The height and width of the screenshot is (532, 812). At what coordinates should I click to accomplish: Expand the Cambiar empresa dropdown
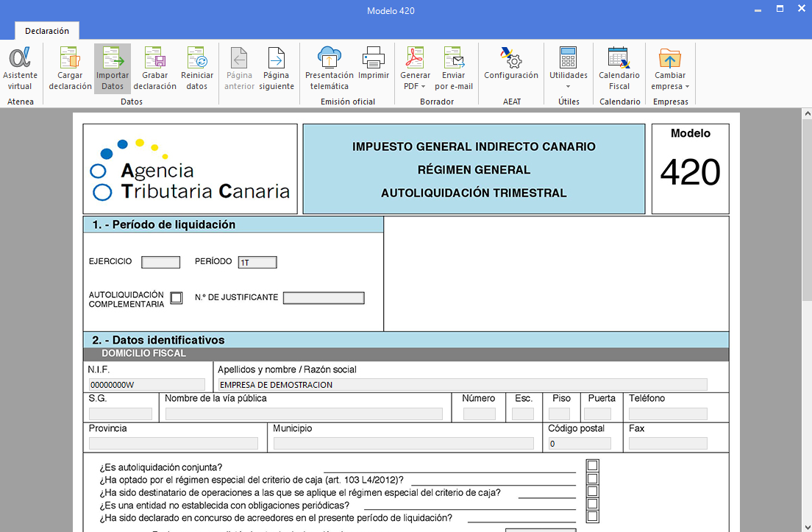[x=670, y=86]
